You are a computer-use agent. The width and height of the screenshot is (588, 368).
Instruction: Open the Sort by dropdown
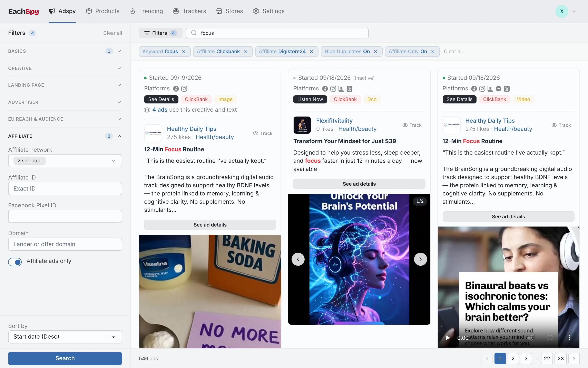(x=65, y=337)
